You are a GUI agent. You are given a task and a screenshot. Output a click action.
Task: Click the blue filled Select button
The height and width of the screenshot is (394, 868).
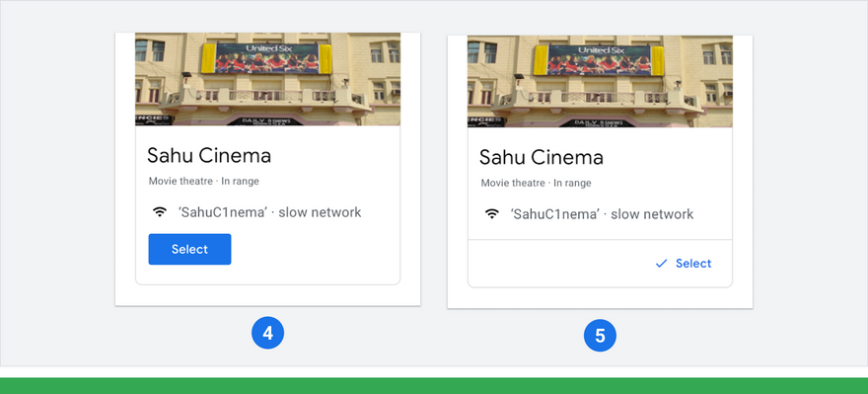coord(189,250)
